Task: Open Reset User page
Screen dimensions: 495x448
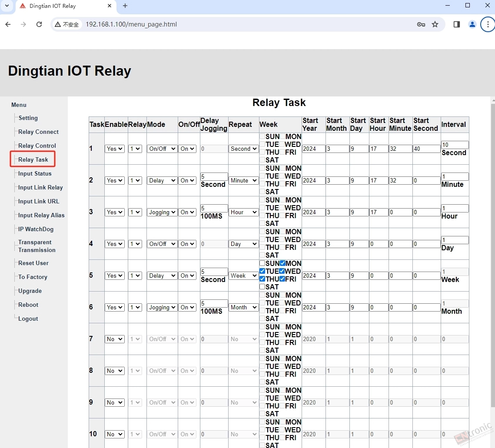Action: [x=33, y=263]
